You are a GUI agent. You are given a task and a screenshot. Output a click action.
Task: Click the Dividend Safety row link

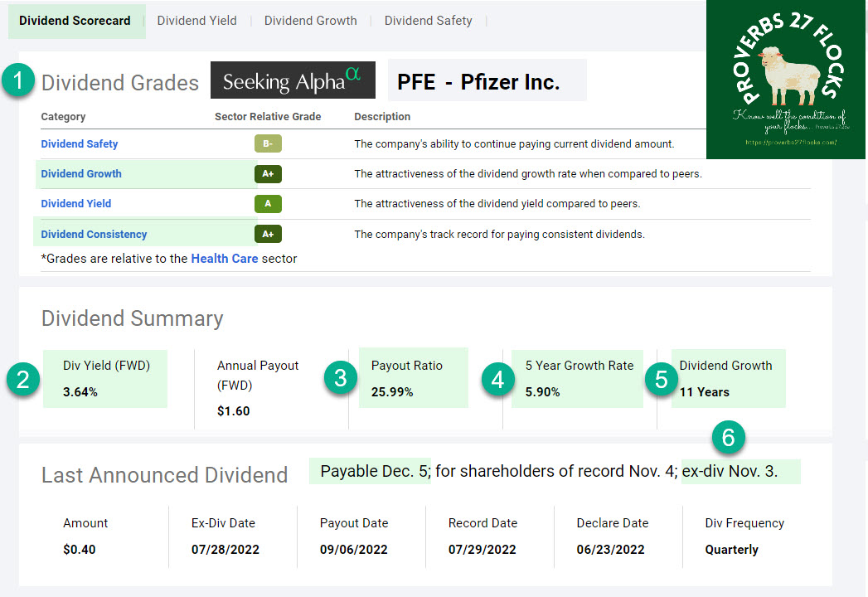pos(79,143)
